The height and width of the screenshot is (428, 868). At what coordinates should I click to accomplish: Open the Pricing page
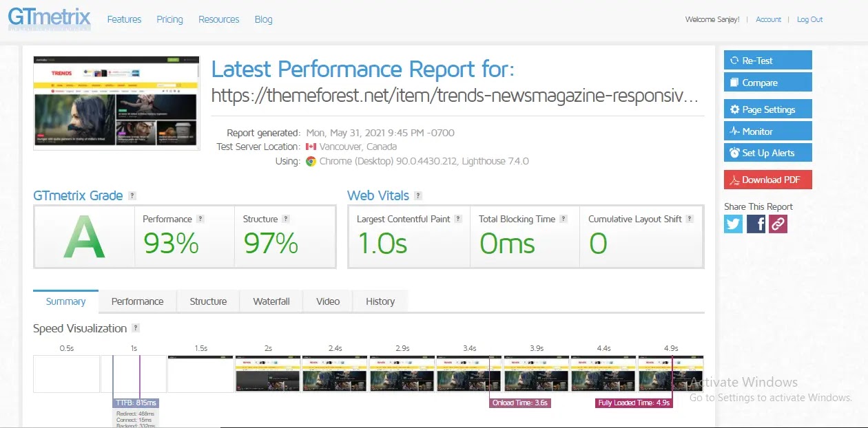tap(169, 19)
